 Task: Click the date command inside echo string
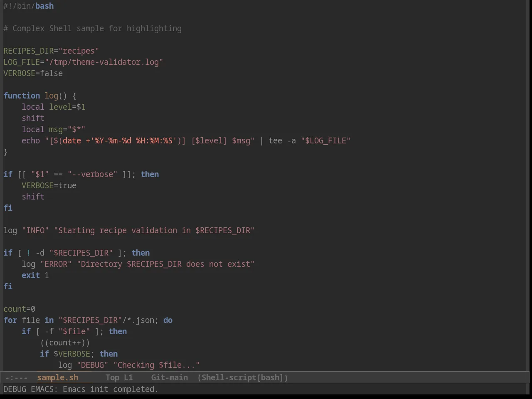[72, 140]
